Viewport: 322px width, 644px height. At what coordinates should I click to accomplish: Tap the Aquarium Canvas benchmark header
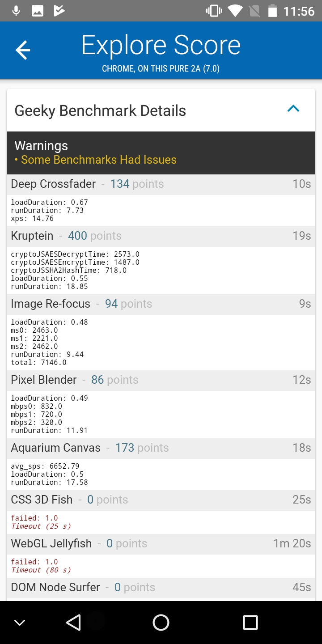click(161, 448)
